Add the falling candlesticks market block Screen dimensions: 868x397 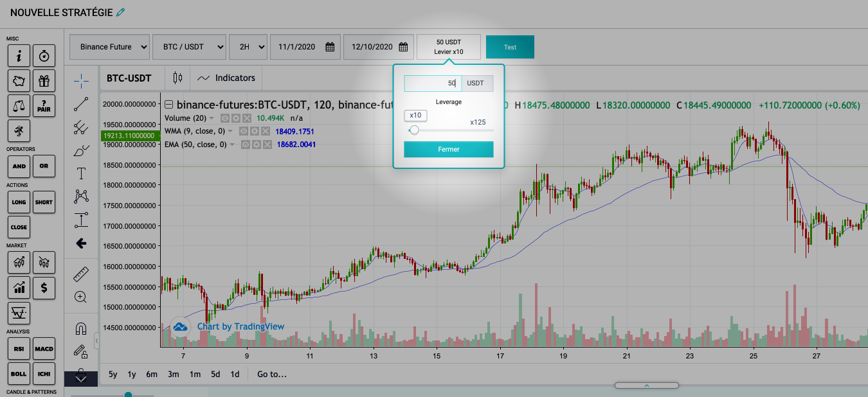[44, 263]
